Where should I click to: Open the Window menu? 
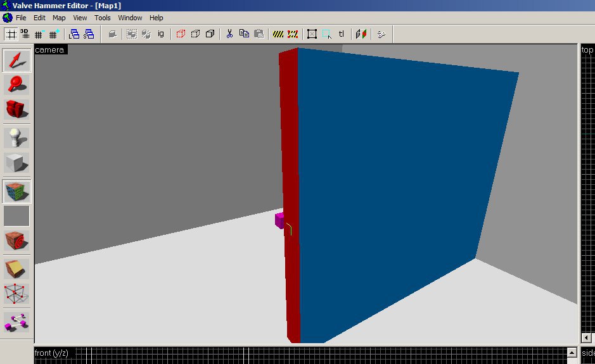coord(130,18)
